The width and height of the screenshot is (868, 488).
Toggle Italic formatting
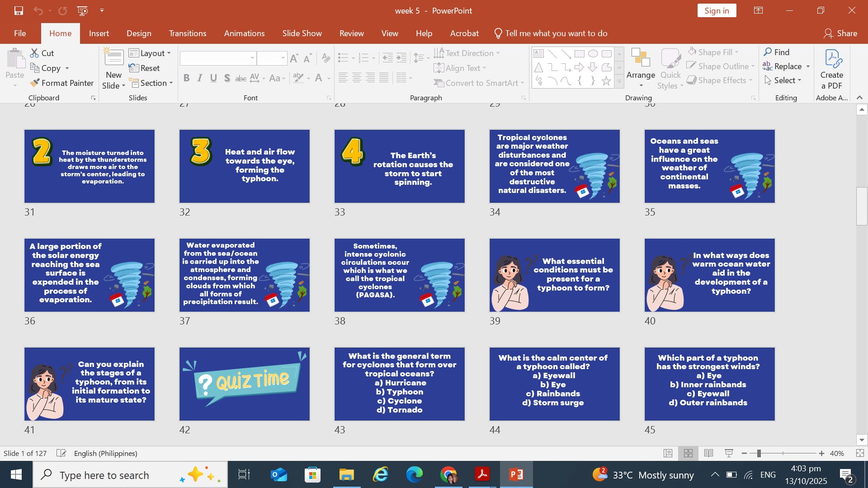tap(200, 78)
